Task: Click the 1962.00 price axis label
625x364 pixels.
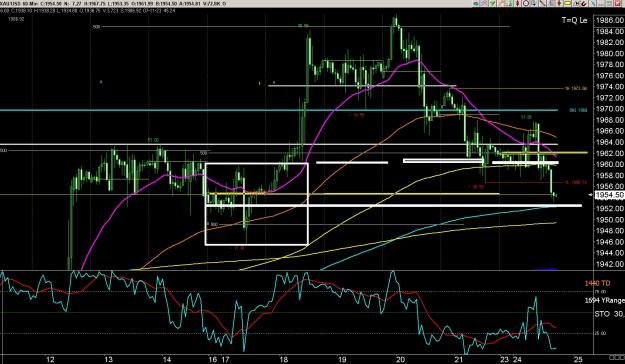Action: 611,153
